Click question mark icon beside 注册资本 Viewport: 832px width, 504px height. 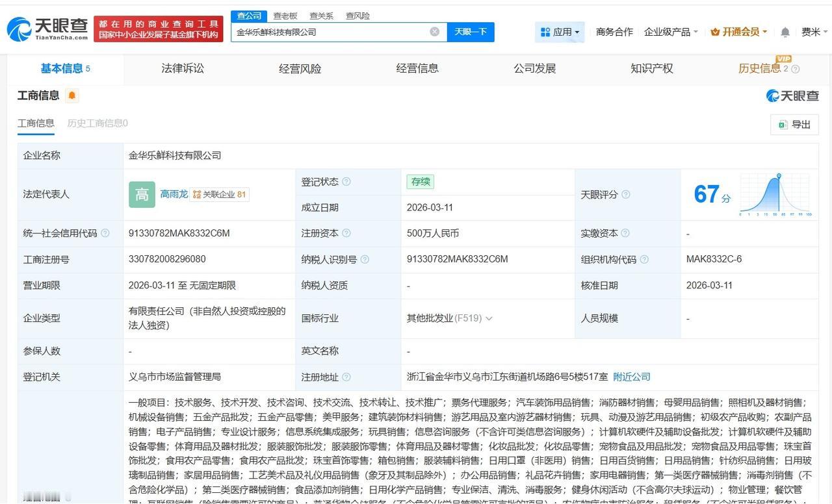(348, 233)
